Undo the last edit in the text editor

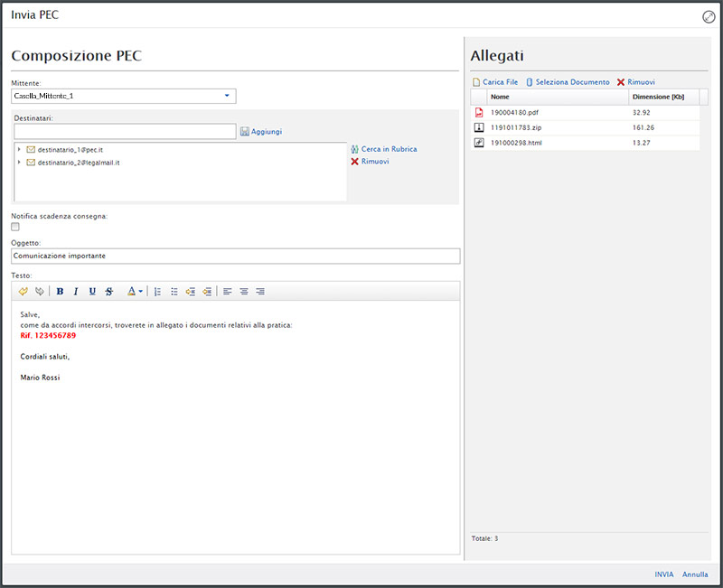23,291
